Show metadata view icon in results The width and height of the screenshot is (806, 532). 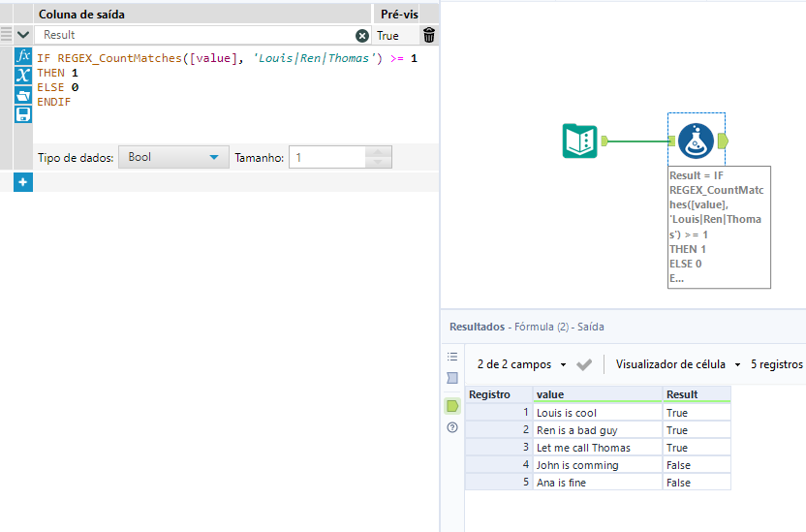[452, 378]
